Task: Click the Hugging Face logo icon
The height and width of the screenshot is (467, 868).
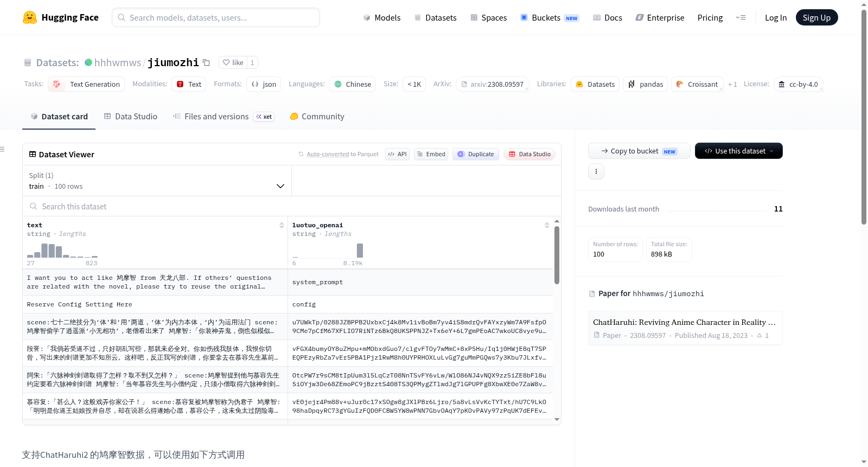Action: (30, 17)
